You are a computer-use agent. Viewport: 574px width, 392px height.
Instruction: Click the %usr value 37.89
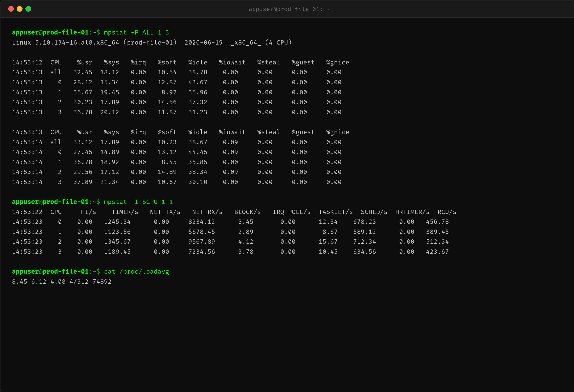(83, 182)
